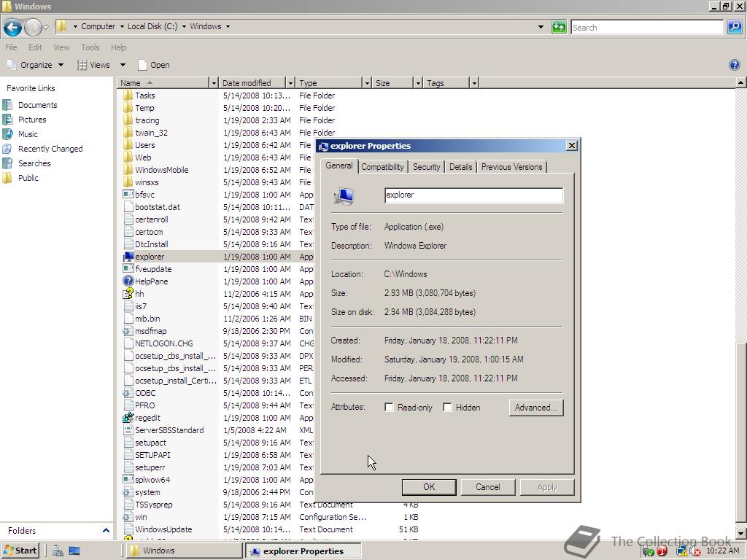The image size is (747, 560).
Task: Open the Help question mark icon
Action: click(x=734, y=65)
